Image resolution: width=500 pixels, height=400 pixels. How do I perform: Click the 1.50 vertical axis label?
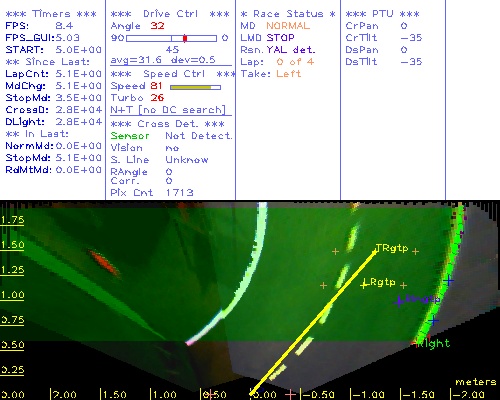[x=12, y=245]
